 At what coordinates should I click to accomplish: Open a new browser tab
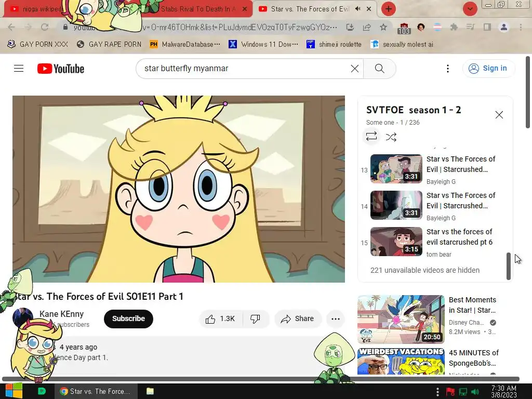(x=389, y=9)
